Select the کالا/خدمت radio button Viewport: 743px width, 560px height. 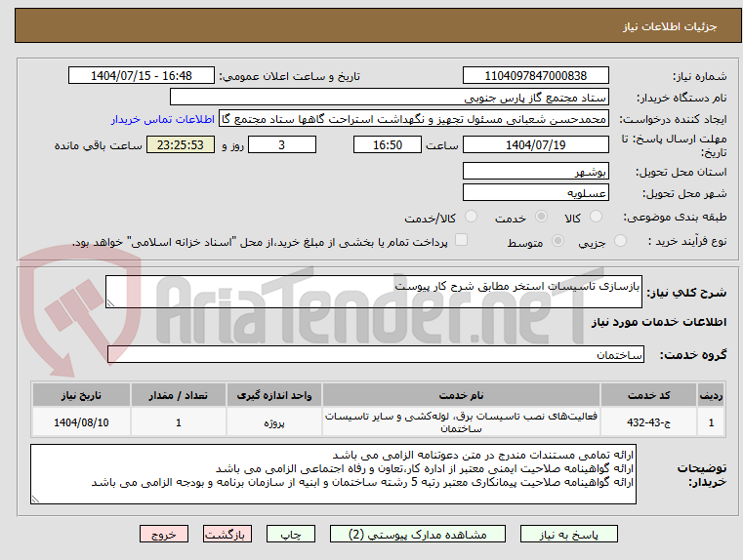pyautogui.click(x=471, y=217)
